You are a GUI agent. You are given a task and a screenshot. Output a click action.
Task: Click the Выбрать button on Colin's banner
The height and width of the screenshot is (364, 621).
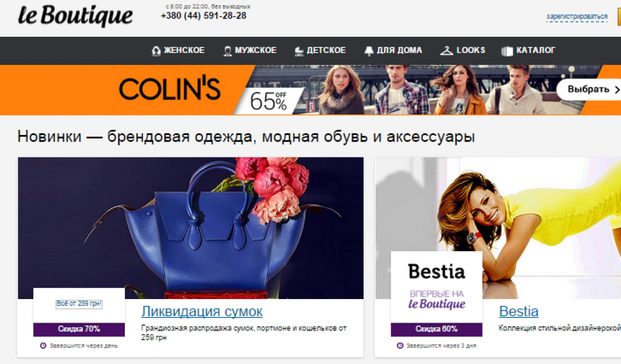tap(589, 90)
